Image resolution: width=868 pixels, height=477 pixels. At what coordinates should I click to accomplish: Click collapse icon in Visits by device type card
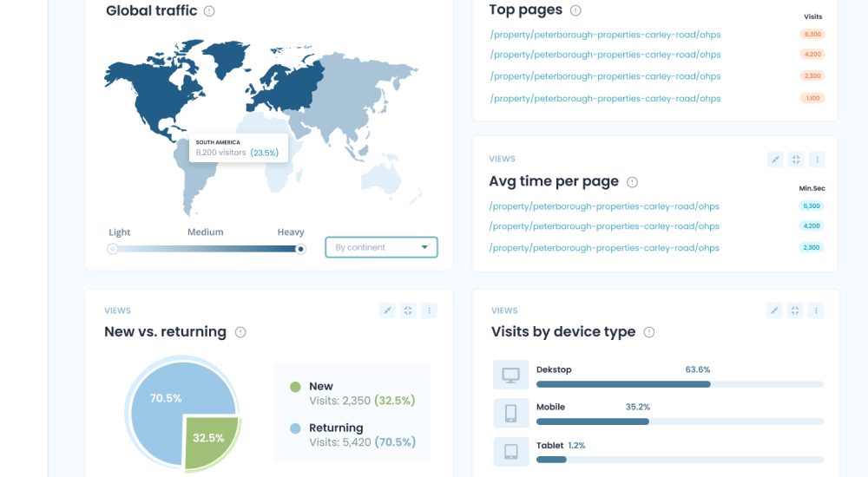point(795,310)
